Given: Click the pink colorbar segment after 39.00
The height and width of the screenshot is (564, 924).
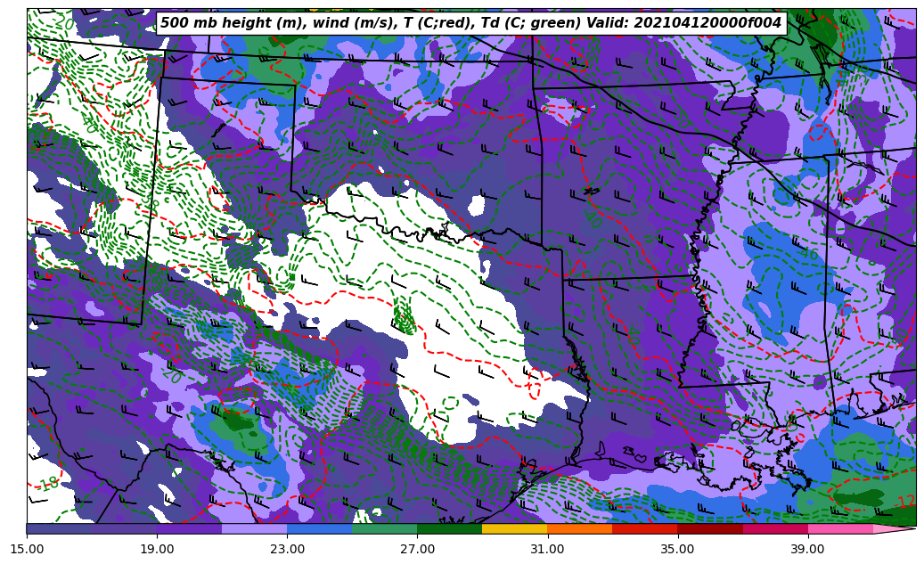Looking at the screenshot, I should tap(839, 529).
